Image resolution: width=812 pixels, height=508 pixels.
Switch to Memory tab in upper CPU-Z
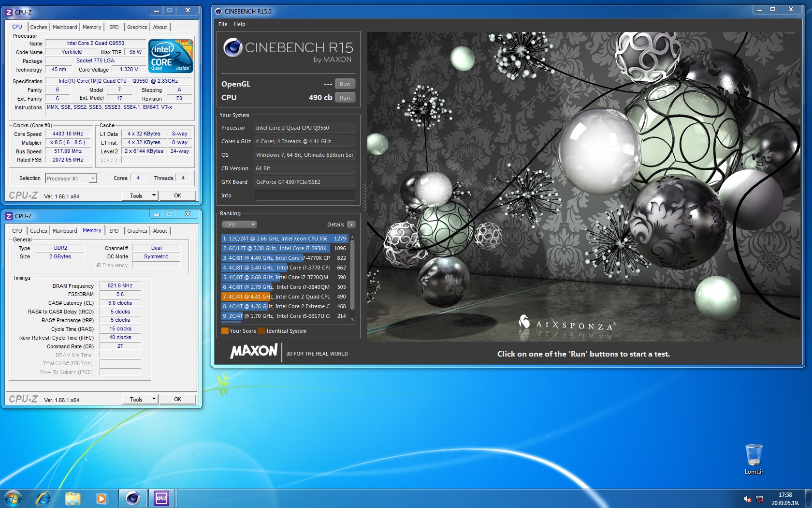[x=92, y=27]
